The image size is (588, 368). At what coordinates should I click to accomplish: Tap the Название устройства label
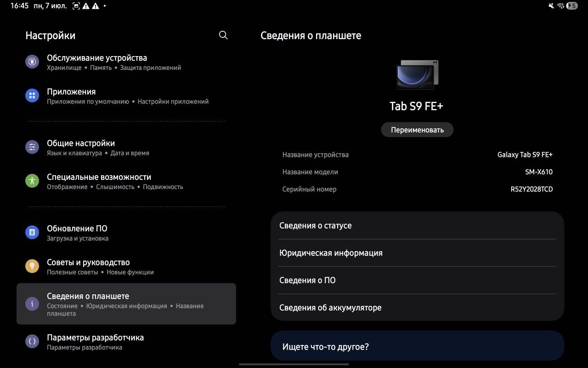tap(316, 155)
